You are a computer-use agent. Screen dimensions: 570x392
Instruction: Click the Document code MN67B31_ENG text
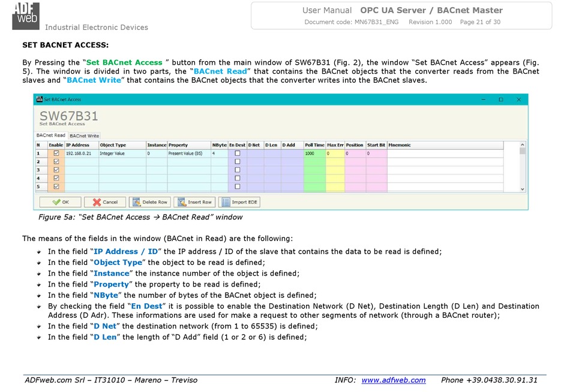351,22
